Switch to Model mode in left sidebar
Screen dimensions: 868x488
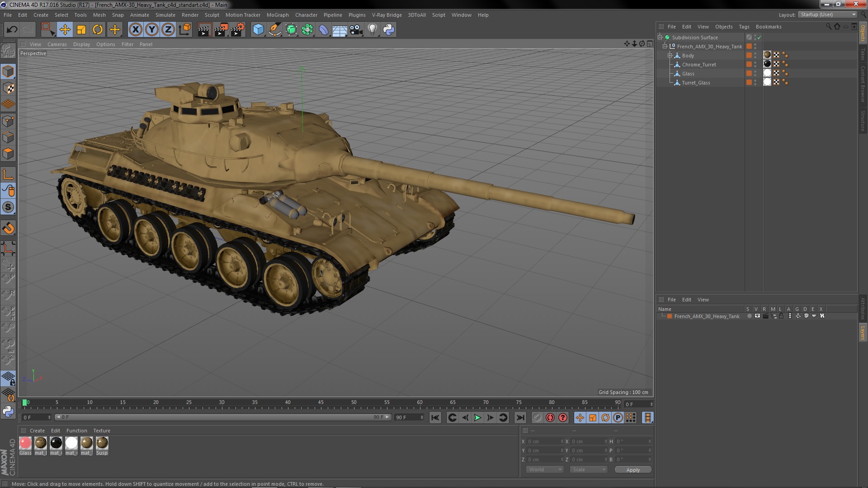click(x=8, y=71)
